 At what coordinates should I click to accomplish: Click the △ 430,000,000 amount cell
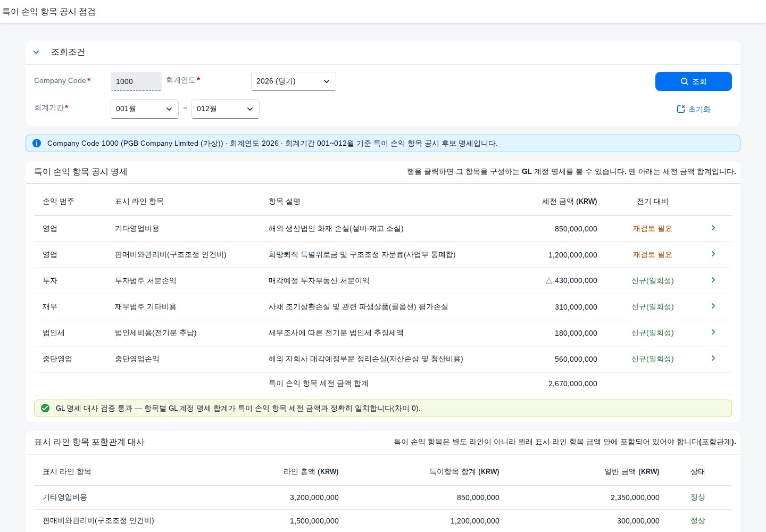pyautogui.click(x=572, y=281)
